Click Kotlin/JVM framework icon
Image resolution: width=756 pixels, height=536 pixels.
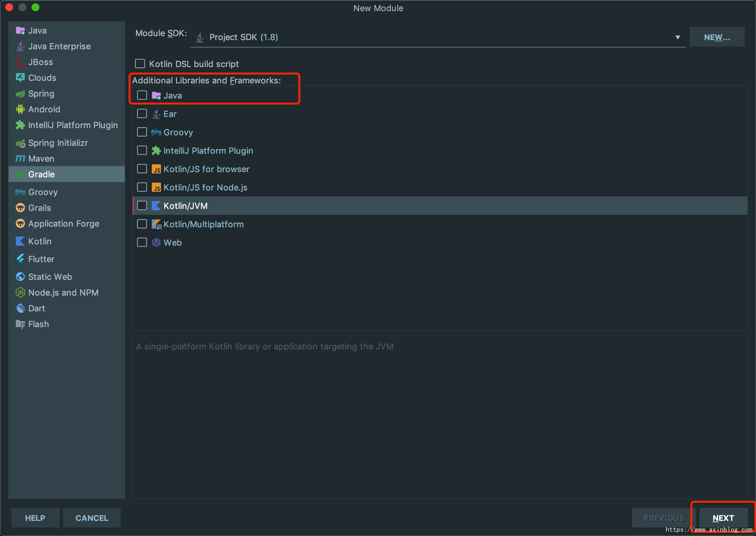point(156,206)
